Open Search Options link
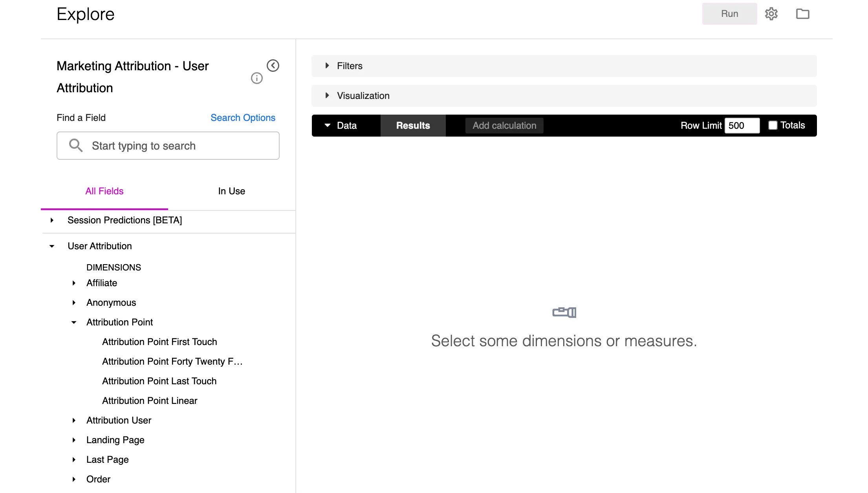Viewport: 868px width, 493px height. [x=243, y=118]
